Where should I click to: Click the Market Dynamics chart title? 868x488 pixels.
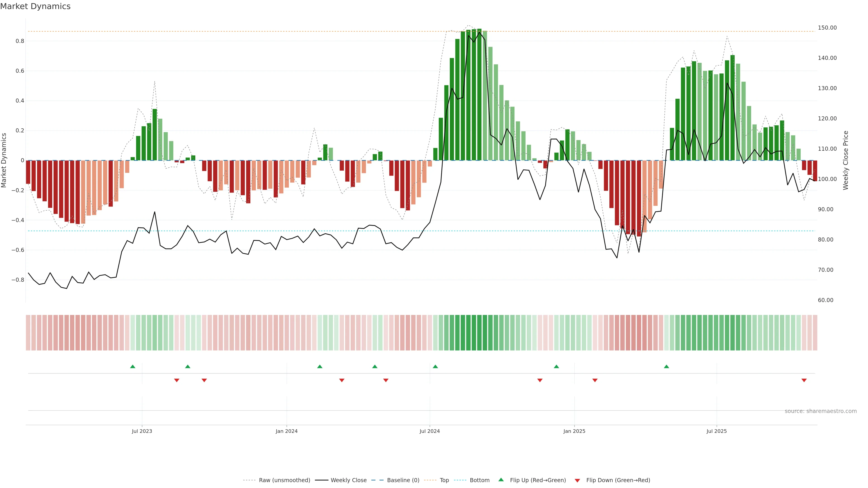[x=35, y=6]
